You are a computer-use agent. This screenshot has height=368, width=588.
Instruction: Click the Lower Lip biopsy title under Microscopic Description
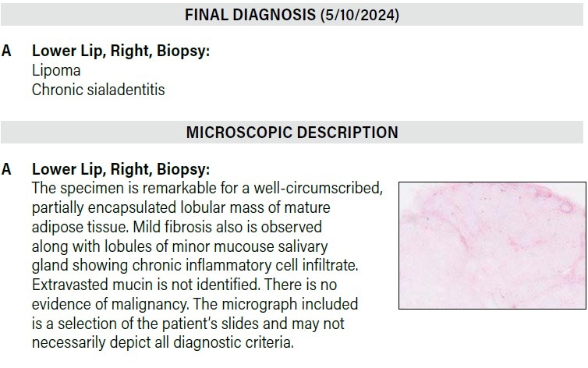[x=121, y=169]
